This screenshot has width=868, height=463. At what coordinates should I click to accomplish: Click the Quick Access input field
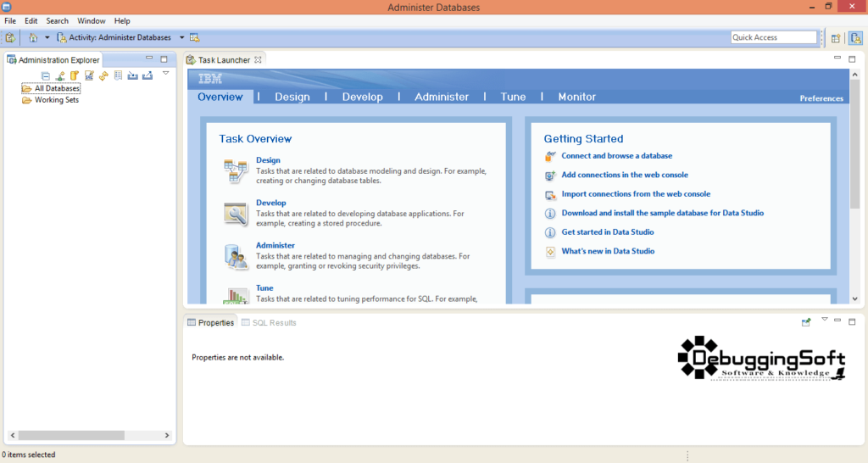[x=773, y=37]
